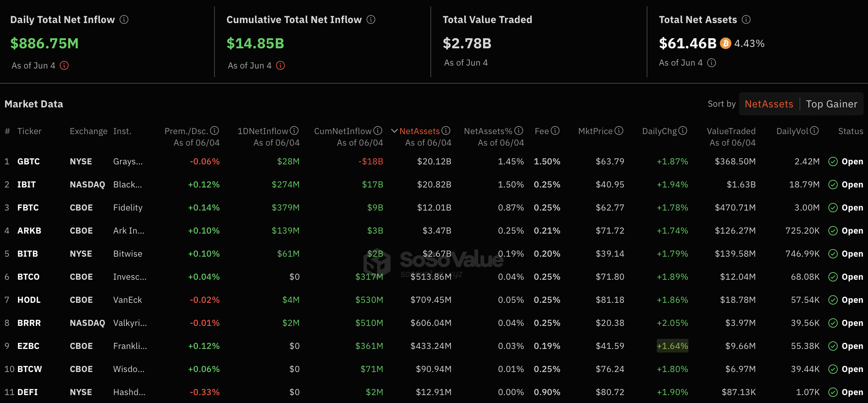Switch sorting to Top Gainer
The width and height of the screenshot is (868, 403).
point(832,104)
